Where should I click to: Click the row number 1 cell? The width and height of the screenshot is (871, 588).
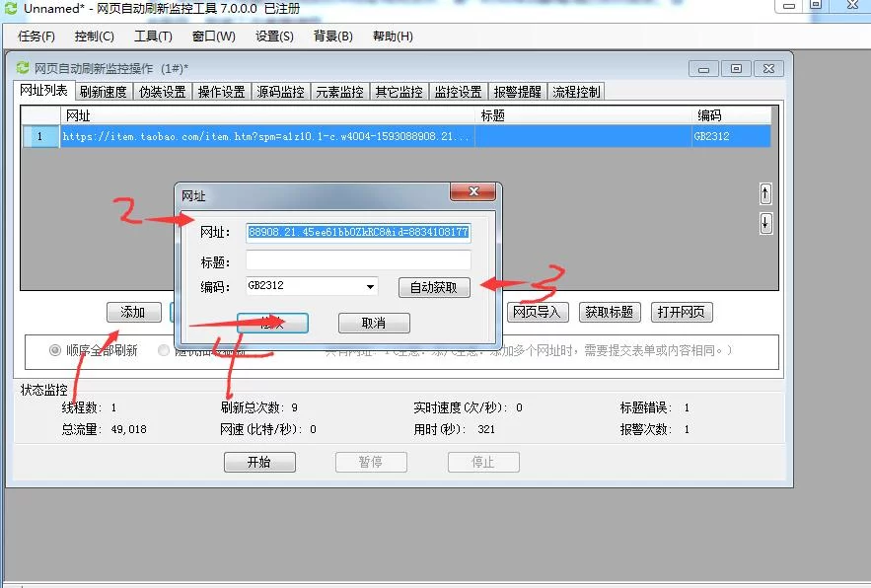tap(40, 136)
